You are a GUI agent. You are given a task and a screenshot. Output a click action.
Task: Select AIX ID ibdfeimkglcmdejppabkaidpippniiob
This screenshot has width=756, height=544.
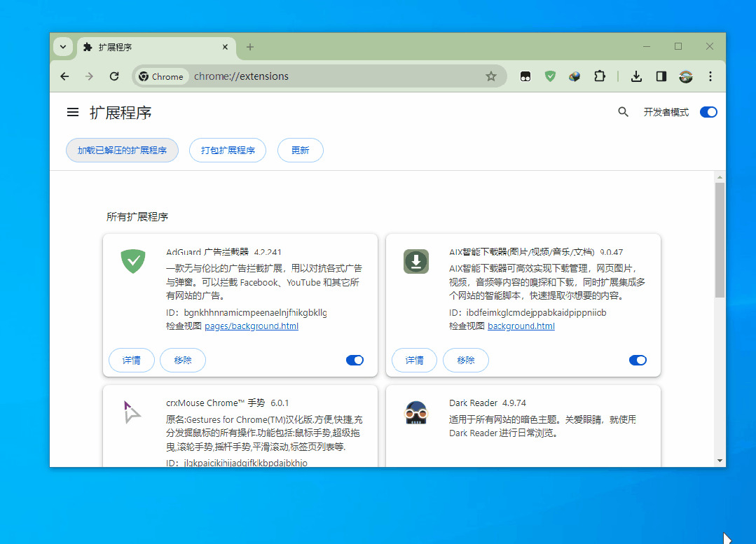click(x=536, y=313)
